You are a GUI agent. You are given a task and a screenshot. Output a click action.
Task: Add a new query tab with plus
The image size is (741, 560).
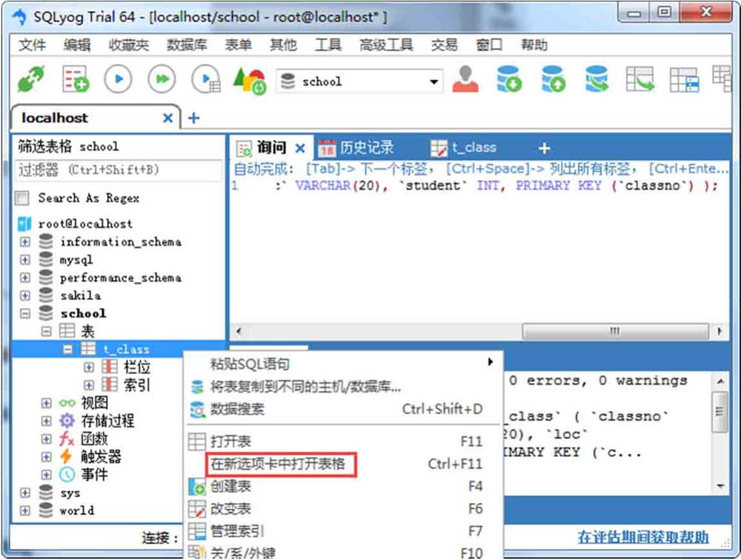click(545, 148)
